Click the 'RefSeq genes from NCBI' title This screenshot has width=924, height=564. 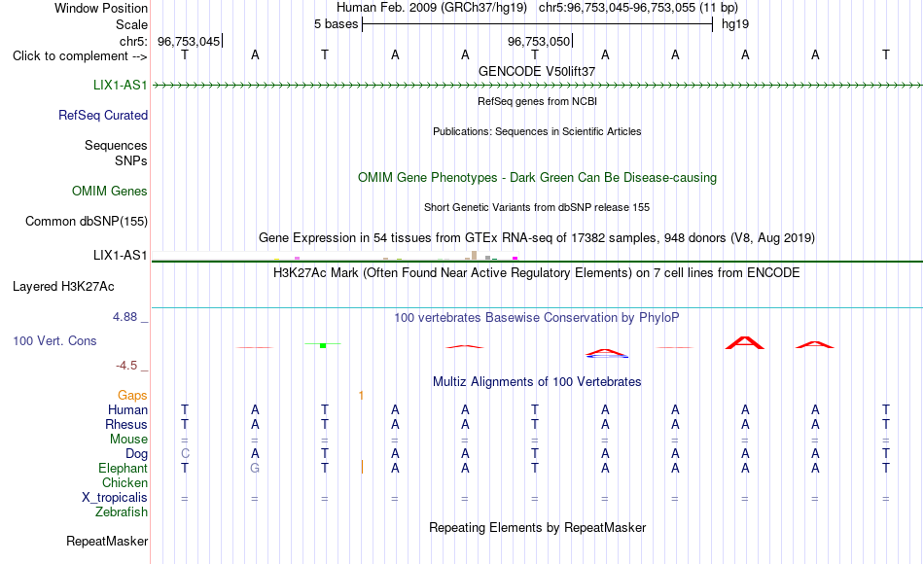pyautogui.click(x=538, y=101)
